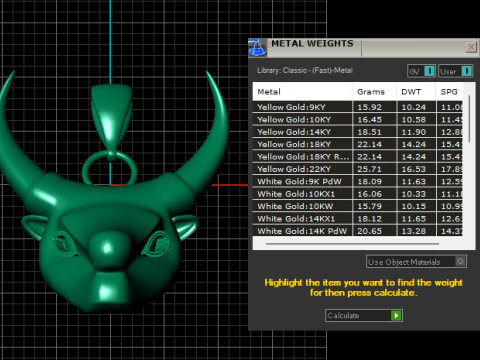Image resolution: width=480 pixels, height=360 pixels.
Task: Click grams value 15.92
Action: (x=369, y=107)
